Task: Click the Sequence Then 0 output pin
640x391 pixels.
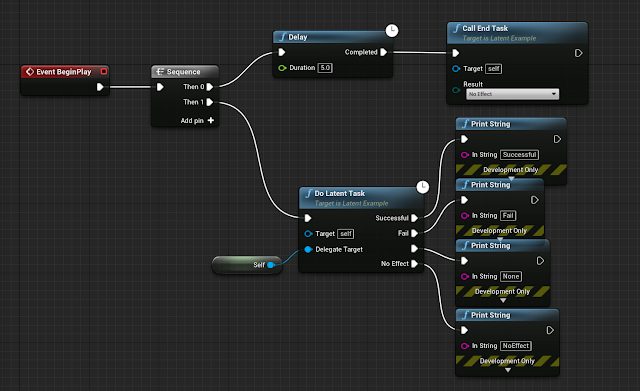Action: pyautogui.click(x=210, y=87)
